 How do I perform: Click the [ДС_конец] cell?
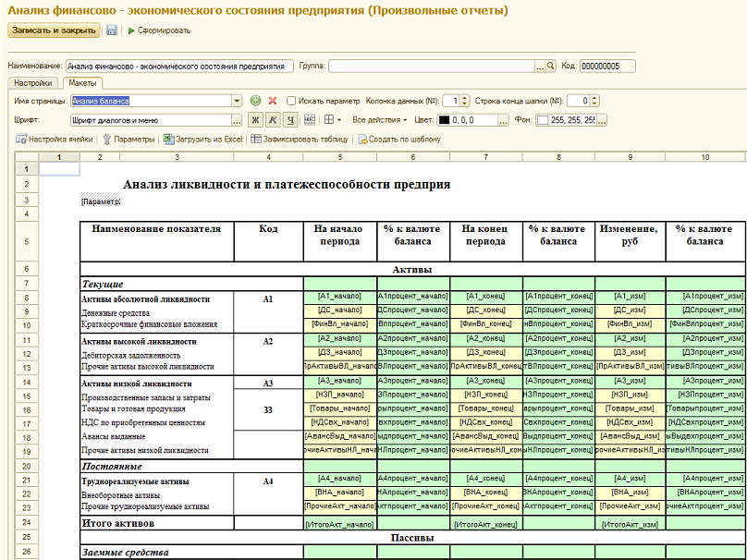point(486,310)
